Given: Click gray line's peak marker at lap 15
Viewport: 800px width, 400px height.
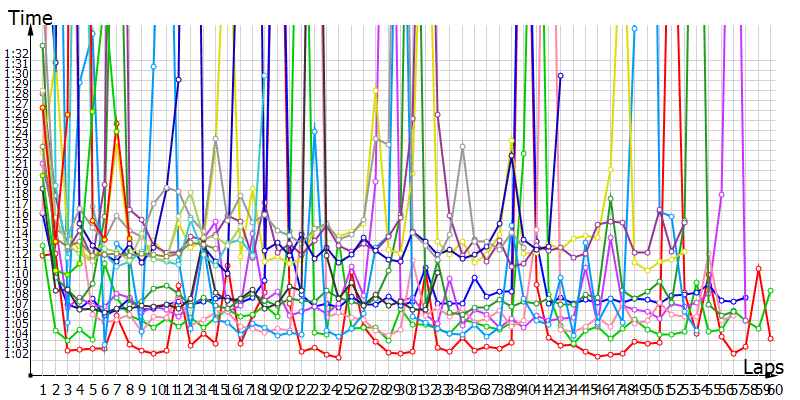Looking at the screenshot, I should (x=215, y=138).
